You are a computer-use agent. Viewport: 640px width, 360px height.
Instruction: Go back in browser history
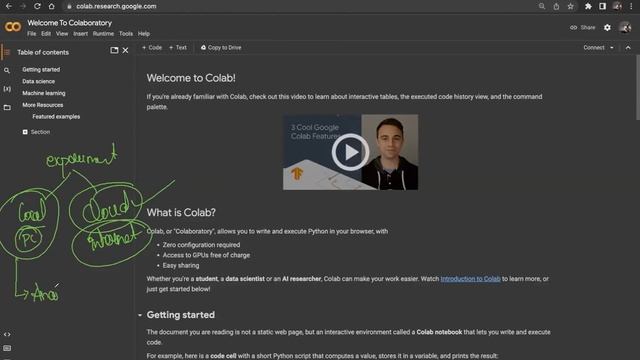click(x=9, y=6)
